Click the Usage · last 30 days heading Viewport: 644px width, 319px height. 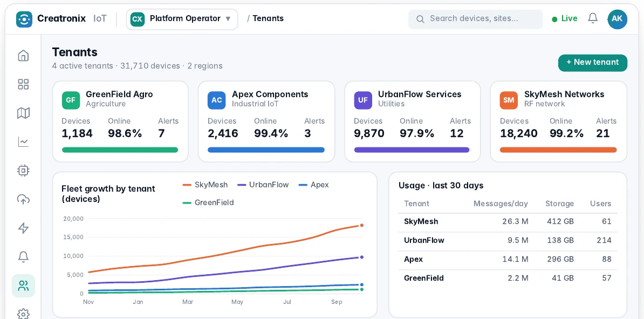441,185
